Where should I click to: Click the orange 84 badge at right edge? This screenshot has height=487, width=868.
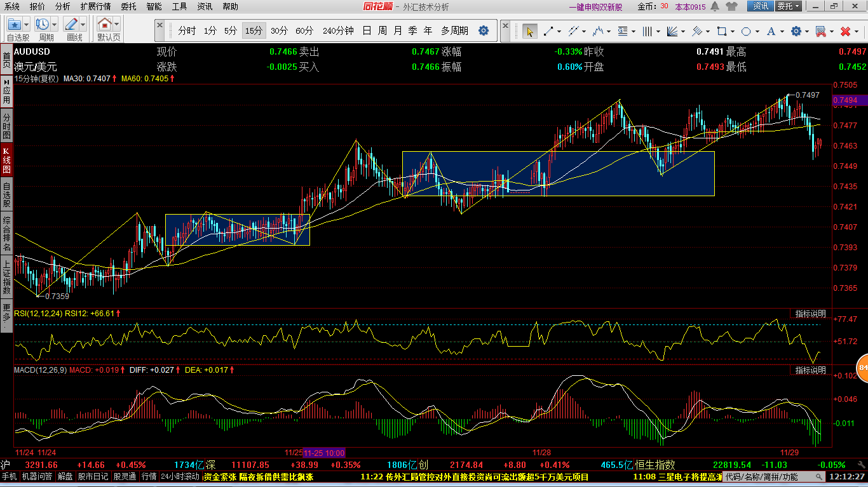click(x=862, y=368)
